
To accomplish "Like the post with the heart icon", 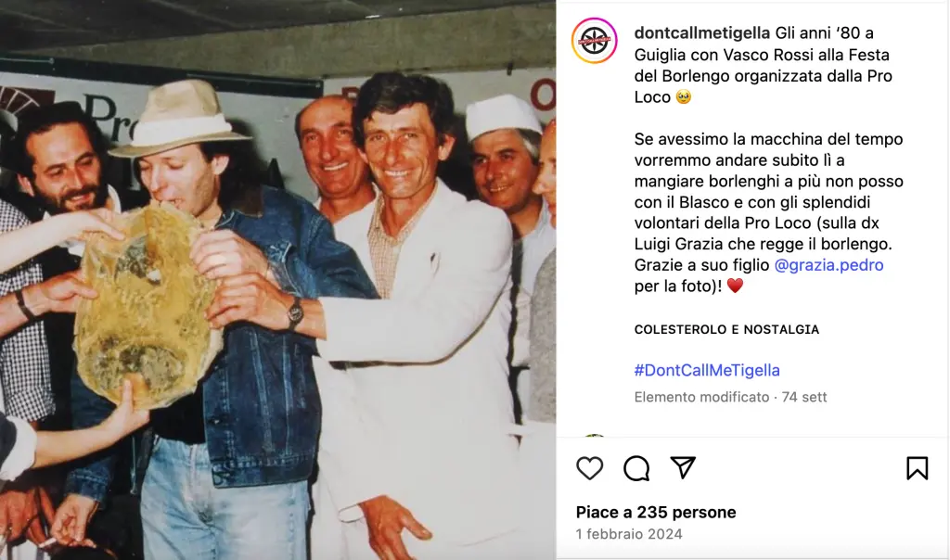I will (589, 468).
